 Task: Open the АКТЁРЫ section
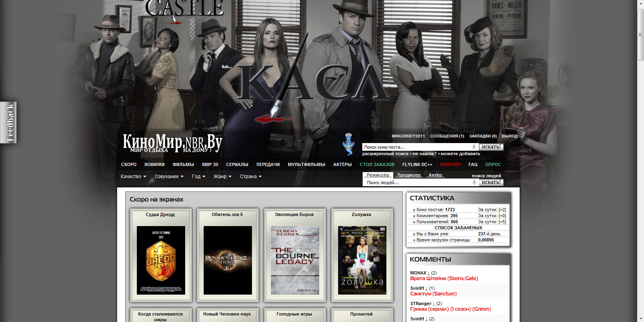pyautogui.click(x=343, y=164)
